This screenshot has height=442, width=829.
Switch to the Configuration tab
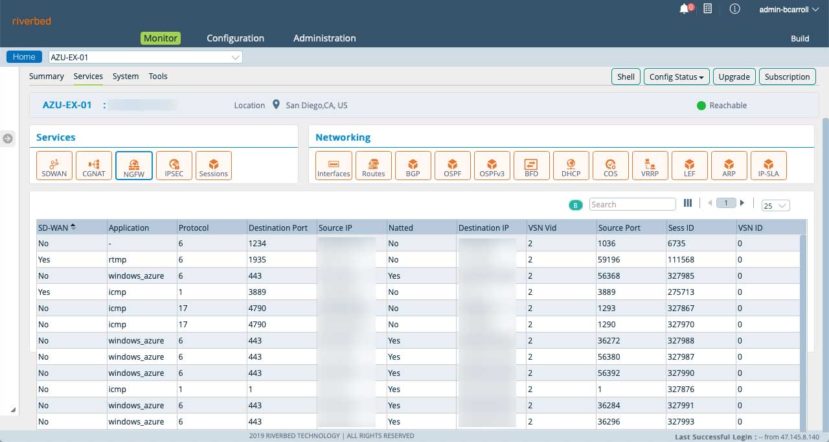(235, 38)
